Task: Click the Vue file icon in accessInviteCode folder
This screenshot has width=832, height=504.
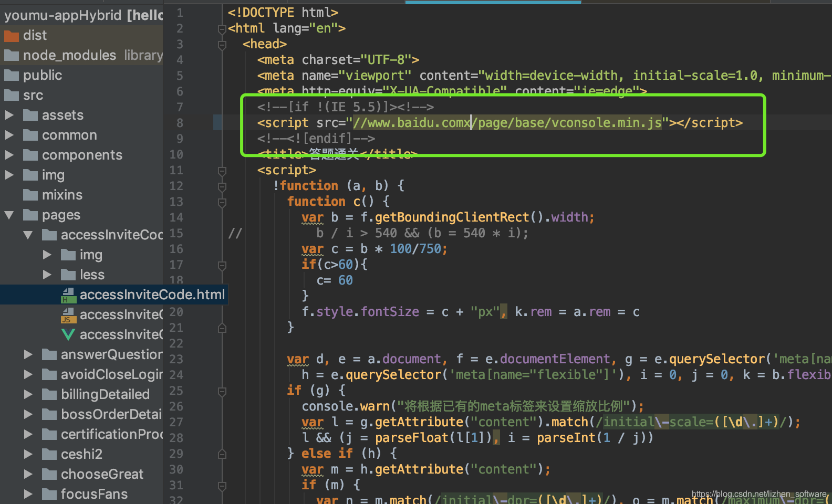Action: point(68,335)
